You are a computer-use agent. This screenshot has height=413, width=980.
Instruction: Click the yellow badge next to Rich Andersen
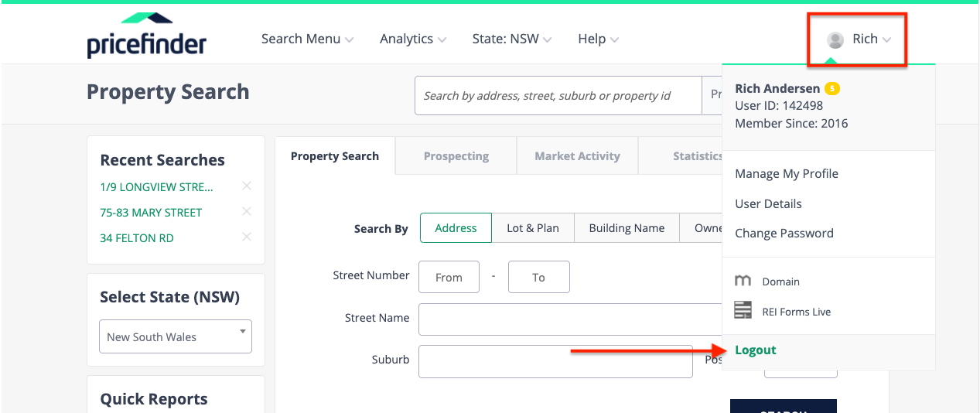831,89
